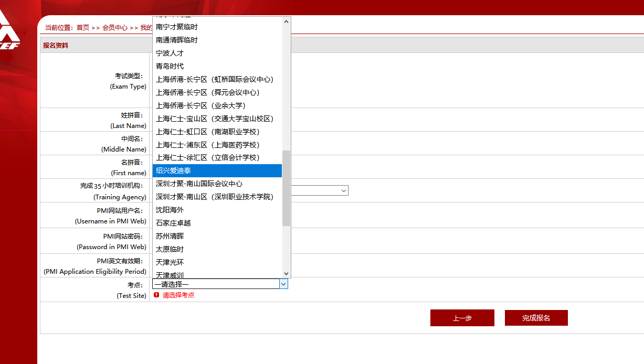Click the site logo at top left
Viewport: 644px width, 364px height.
(x=9, y=29)
